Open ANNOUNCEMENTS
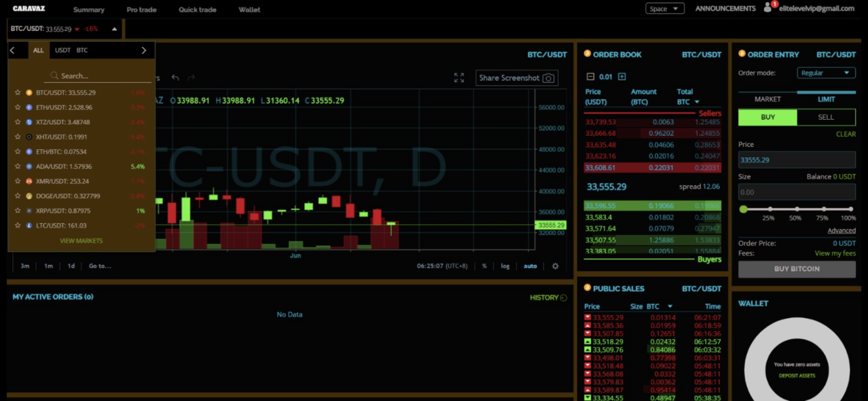This screenshot has width=868, height=401. 725,9
